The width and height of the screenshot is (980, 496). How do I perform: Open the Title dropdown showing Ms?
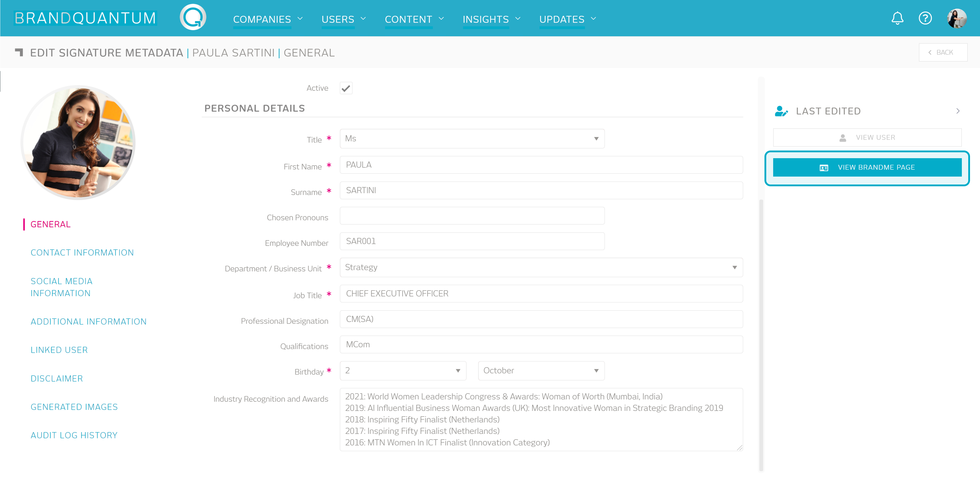click(x=472, y=139)
